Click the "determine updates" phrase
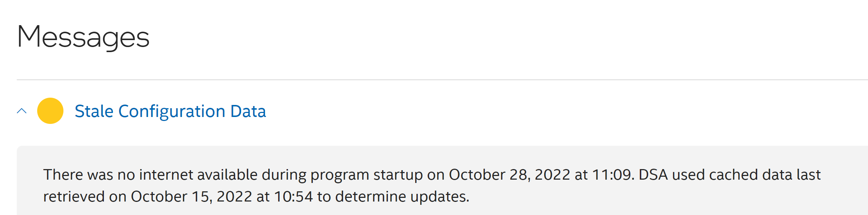The height and width of the screenshot is (215, 868). tap(402, 197)
